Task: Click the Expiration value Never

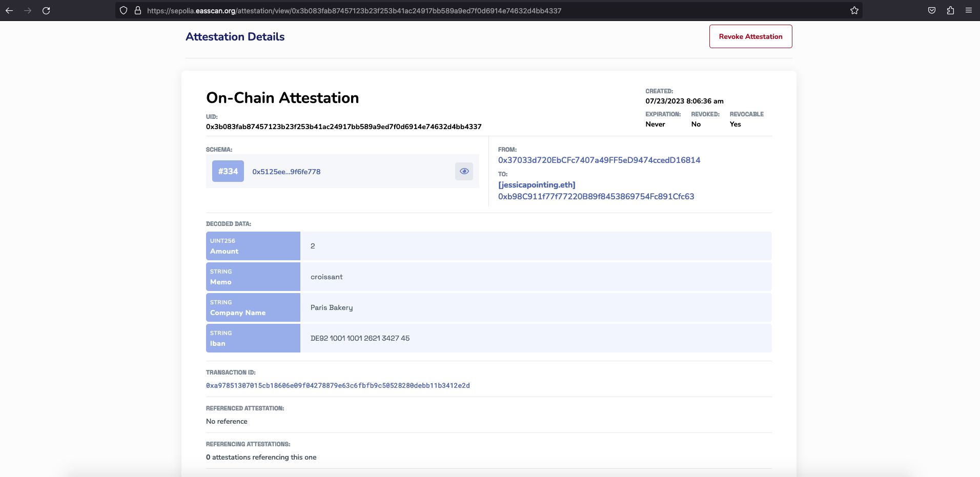Action: (655, 124)
